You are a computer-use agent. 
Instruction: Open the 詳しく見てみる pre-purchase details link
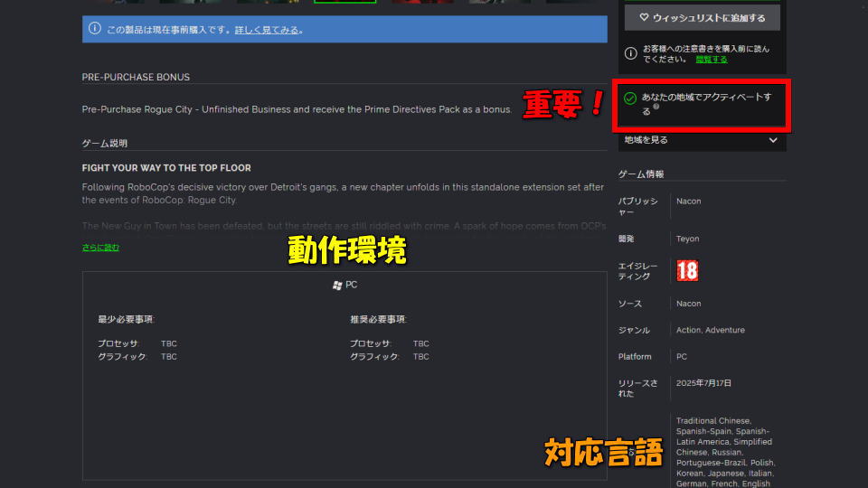pos(266,30)
